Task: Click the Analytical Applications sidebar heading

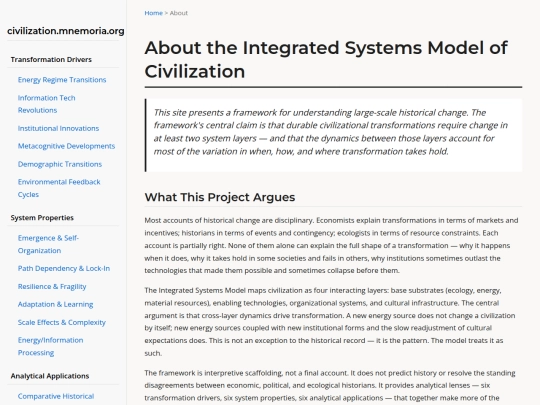Action: click(50, 376)
